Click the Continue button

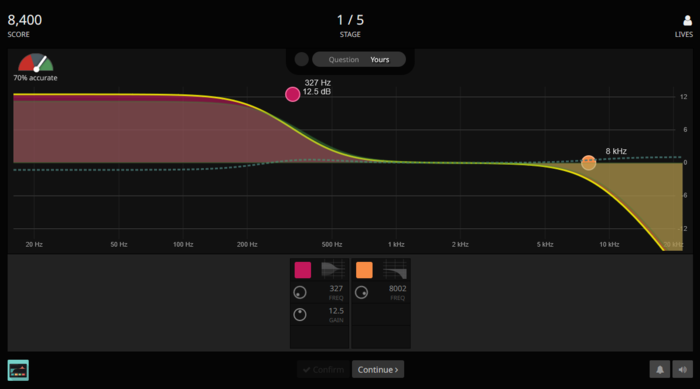[x=378, y=369]
